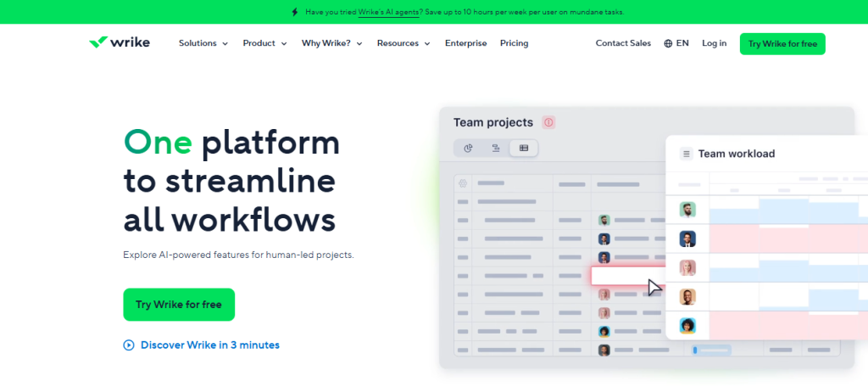Open the Why Wrike? dropdown
The image size is (868, 387).
331,43
